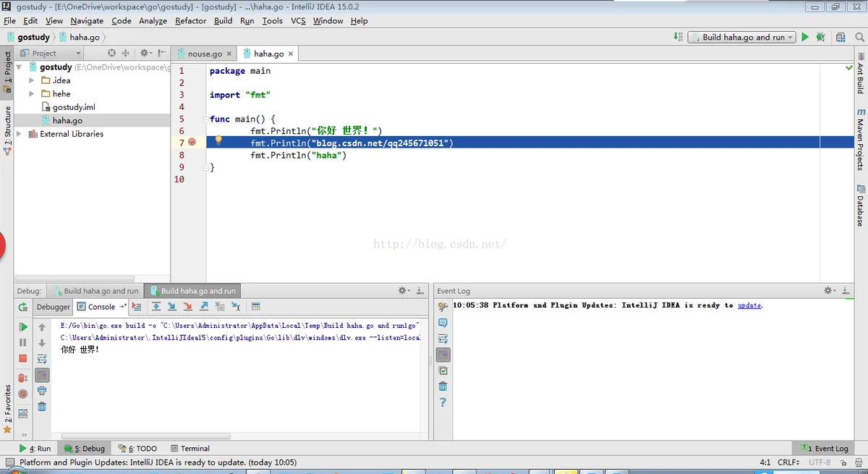This screenshot has width=868, height=474.
Task: Clear the console with the trash icon
Action: [x=42, y=407]
